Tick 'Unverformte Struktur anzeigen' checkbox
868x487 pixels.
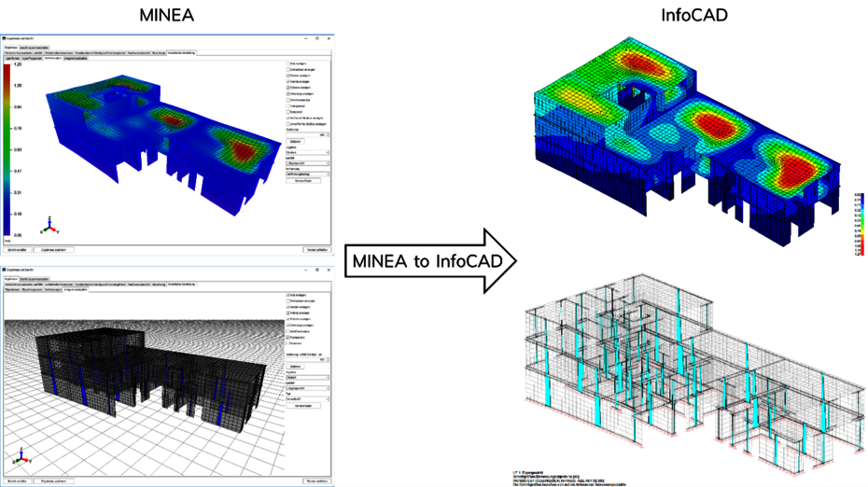[287, 124]
